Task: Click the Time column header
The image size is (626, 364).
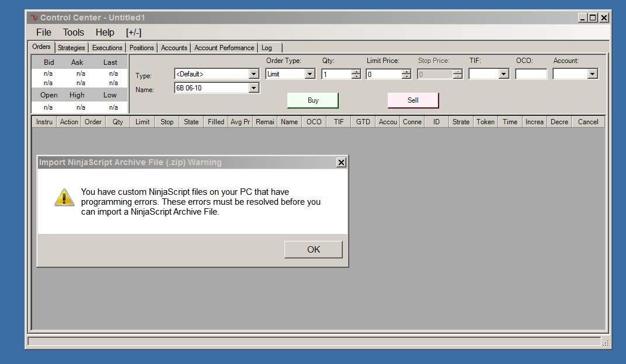Action: [x=510, y=122]
